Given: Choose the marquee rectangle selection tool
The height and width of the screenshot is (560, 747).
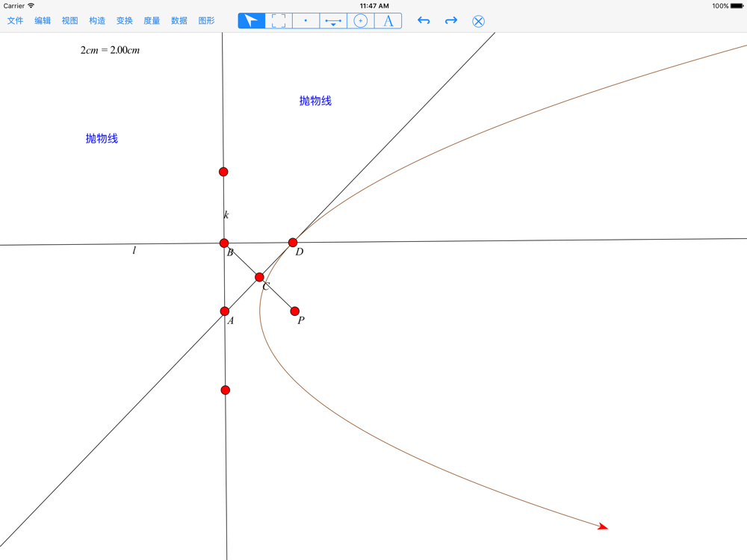Looking at the screenshot, I should [x=279, y=21].
